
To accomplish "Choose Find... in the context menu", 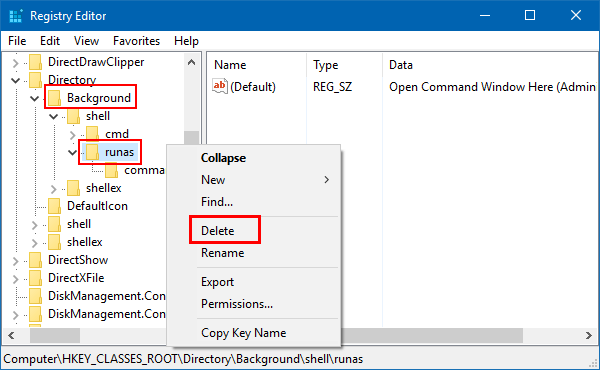I will pos(217,202).
